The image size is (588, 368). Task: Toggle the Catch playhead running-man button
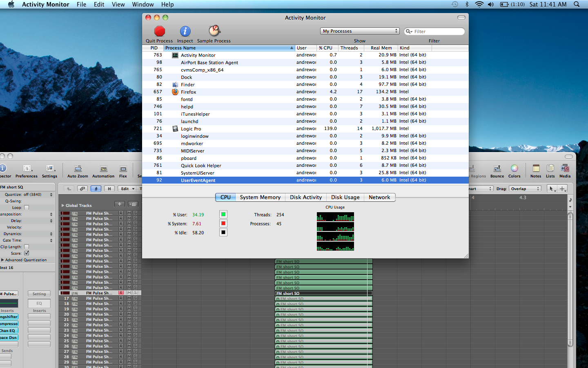click(96, 188)
